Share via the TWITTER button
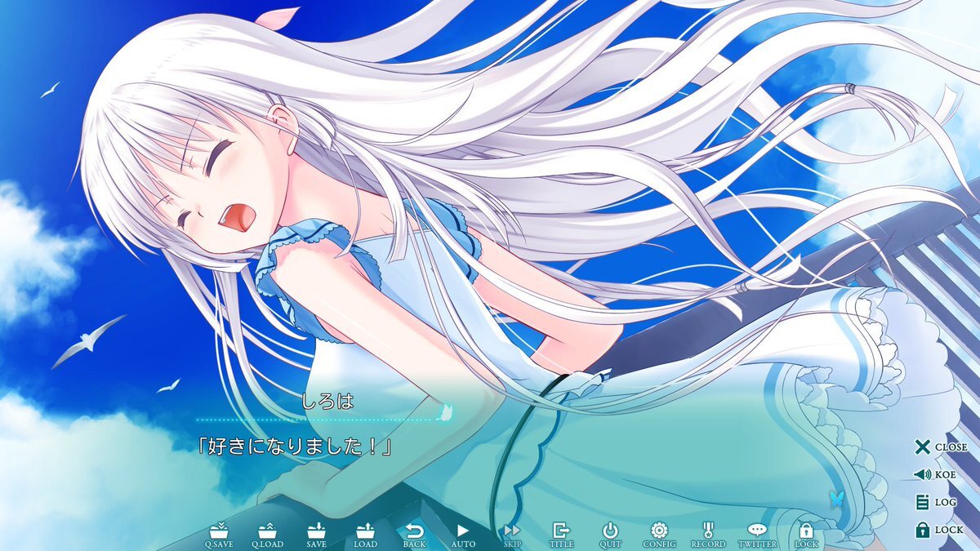The image size is (980, 551). 757,535
